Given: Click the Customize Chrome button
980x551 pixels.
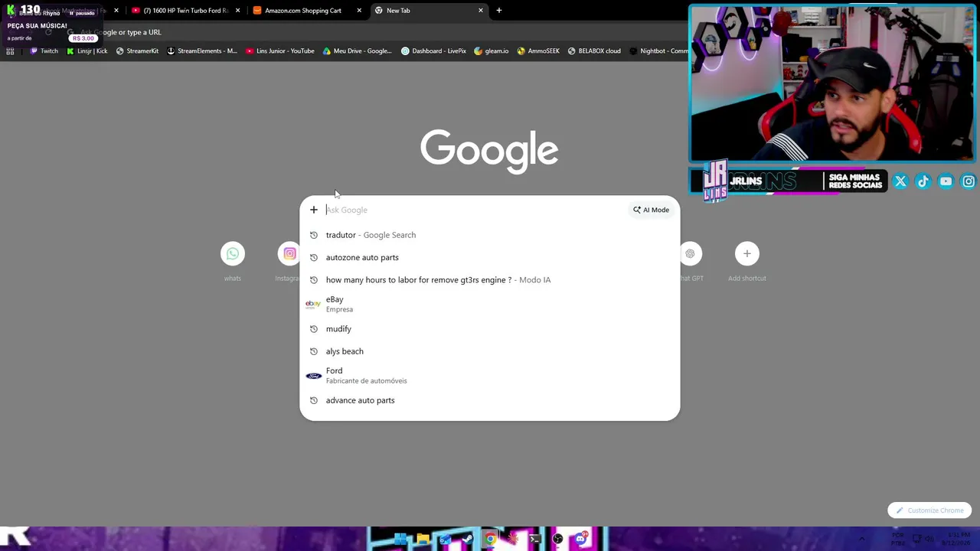Looking at the screenshot, I should point(930,510).
